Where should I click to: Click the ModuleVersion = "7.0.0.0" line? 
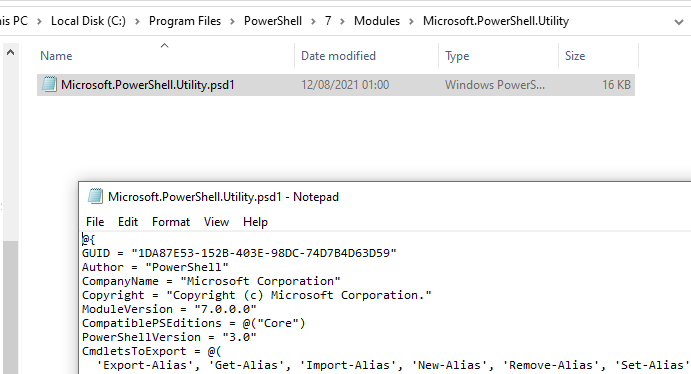coord(169,309)
